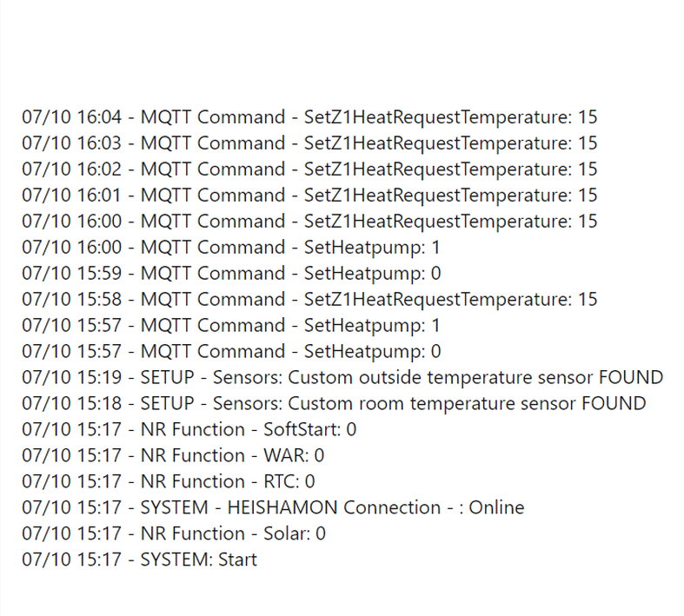This screenshot has width=684, height=616.
Task: Select the 16:03 SetZ1HeatRequestTemperature log line
Action: point(309,143)
